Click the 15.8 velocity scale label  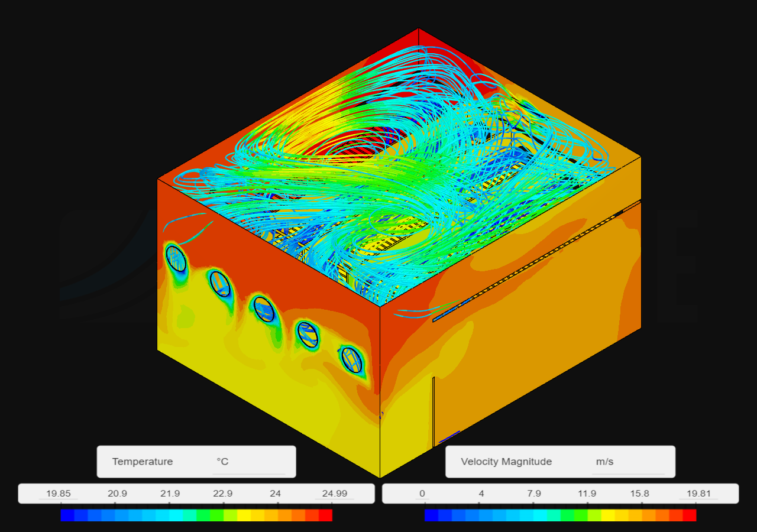(639, 494)
